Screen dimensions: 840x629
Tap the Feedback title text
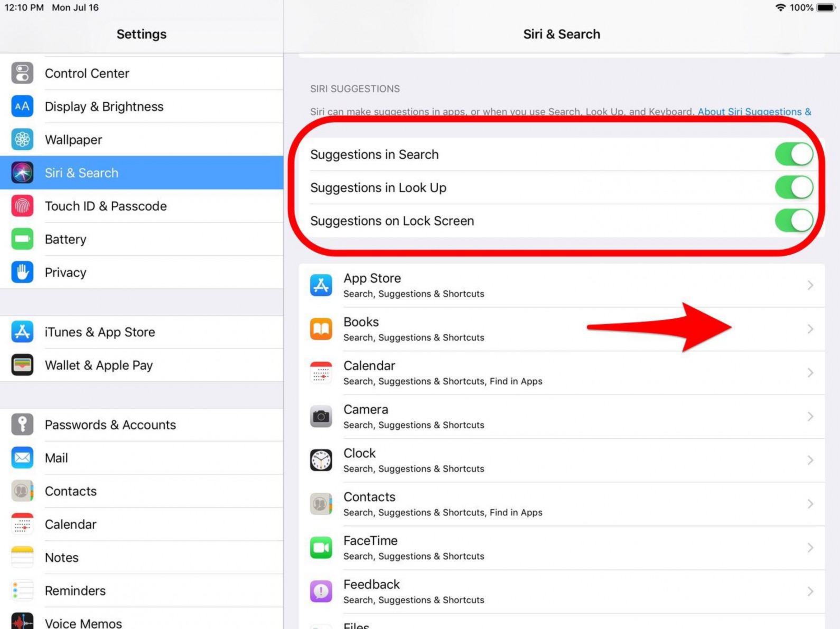pyautogui.click(x=371, y=585)
